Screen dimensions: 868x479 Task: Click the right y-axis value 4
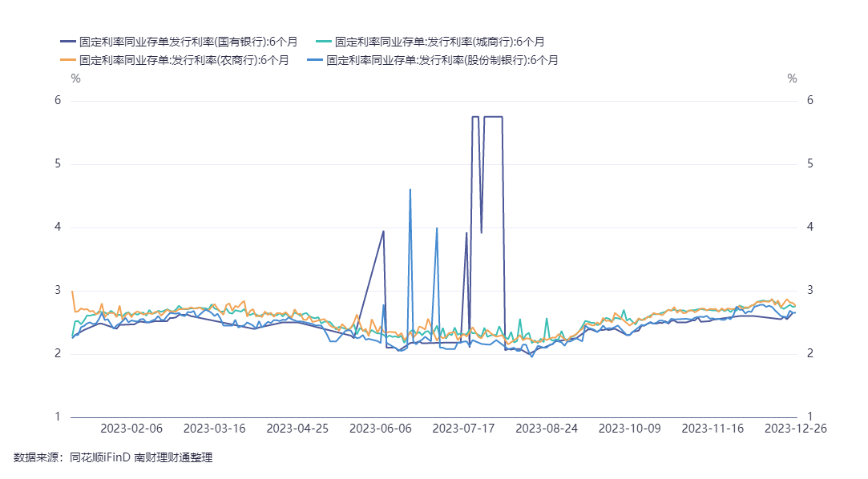(810, 227)
